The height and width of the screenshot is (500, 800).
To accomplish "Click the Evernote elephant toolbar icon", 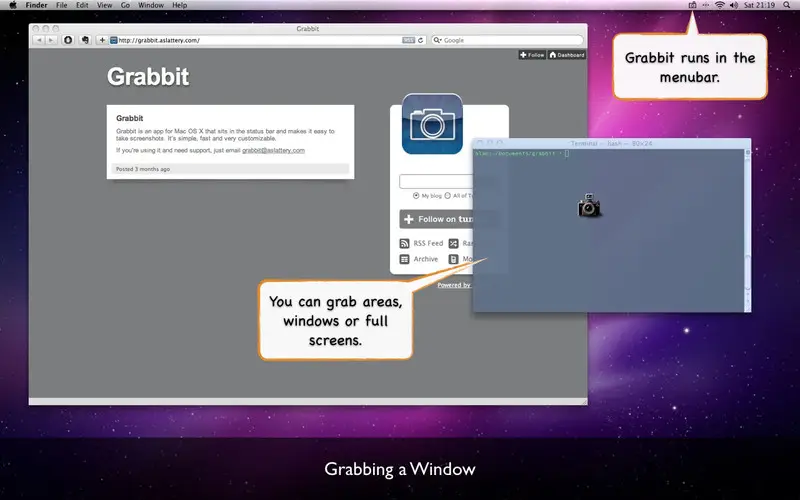I will pyautogui.click(x=85, y=40).
